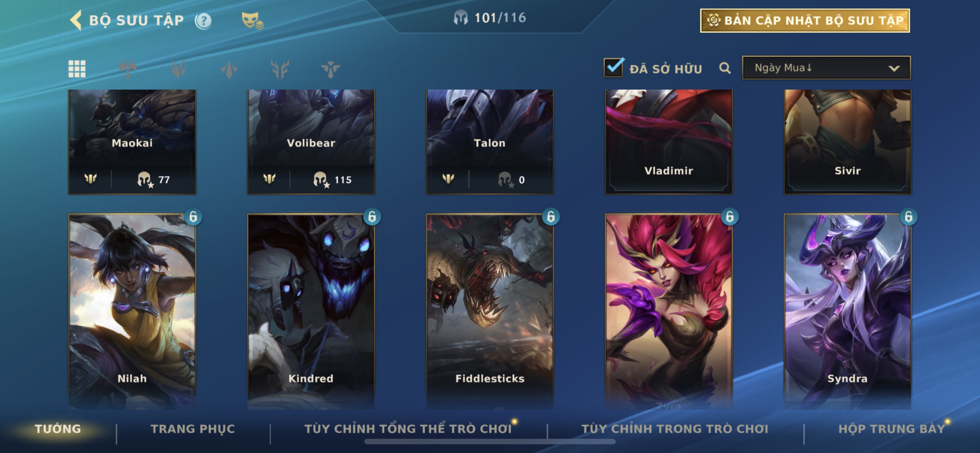Open the Volibear champion card
This screenshot has width=980, height=453.
coord(311,142)
